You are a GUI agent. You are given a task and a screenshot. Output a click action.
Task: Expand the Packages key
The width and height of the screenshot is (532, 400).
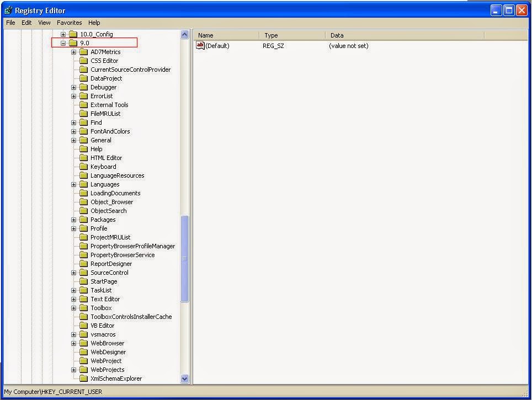(x=73, y=220)
